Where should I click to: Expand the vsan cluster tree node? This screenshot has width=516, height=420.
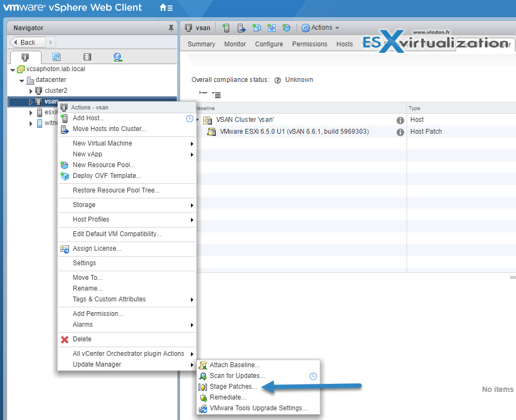coord(31,102)
